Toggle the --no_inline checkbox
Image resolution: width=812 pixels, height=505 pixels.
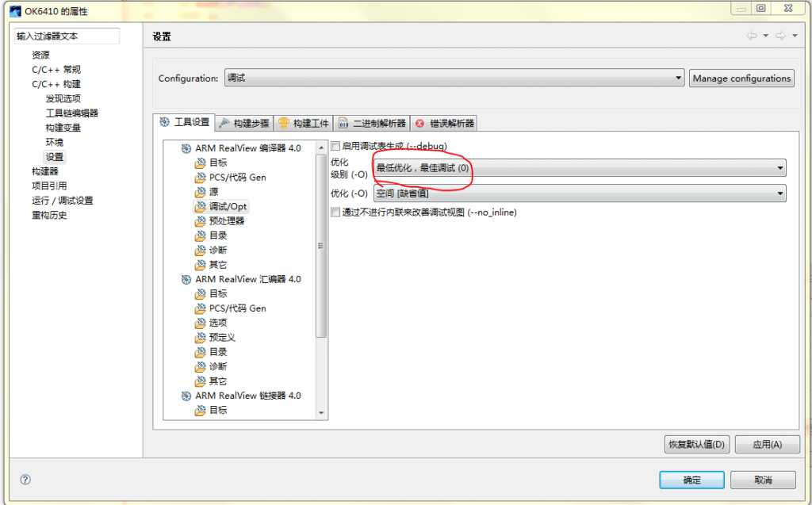(x=335, y=212)
